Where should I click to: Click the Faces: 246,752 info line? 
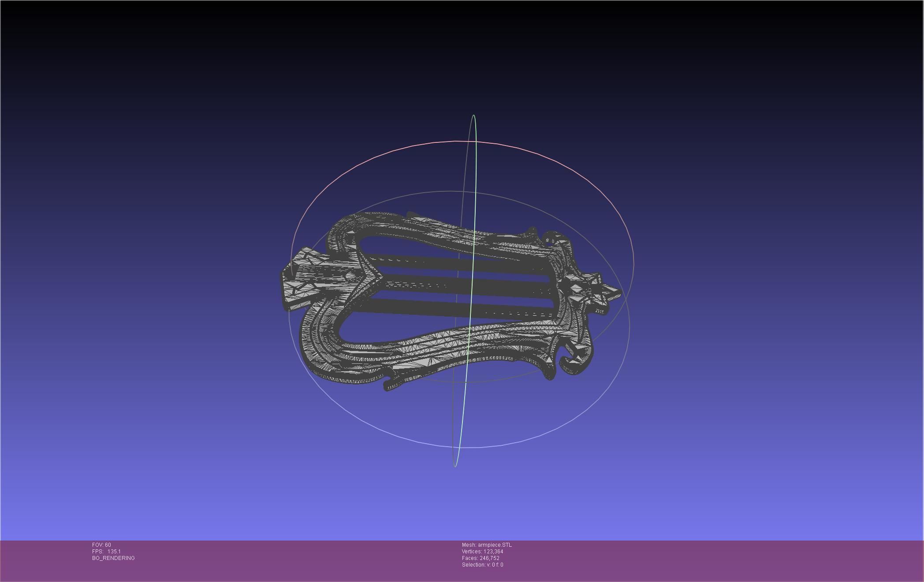[481, 558]
